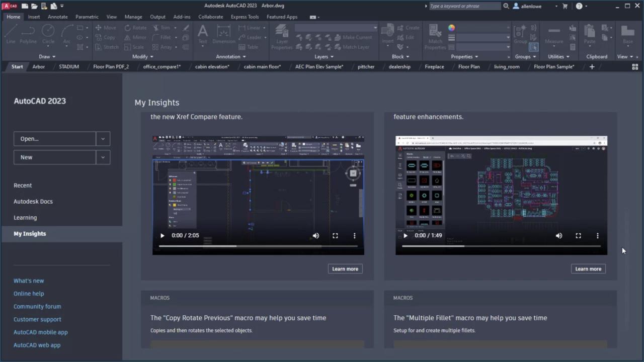Screen dimensions: 644x362
Task: Open the allenlowe account dropdown
Action: click(556, 6)
